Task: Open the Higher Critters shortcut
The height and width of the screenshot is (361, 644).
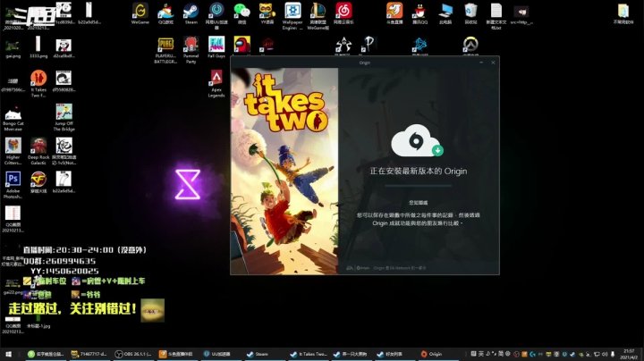Action: [x=13, y=151]
